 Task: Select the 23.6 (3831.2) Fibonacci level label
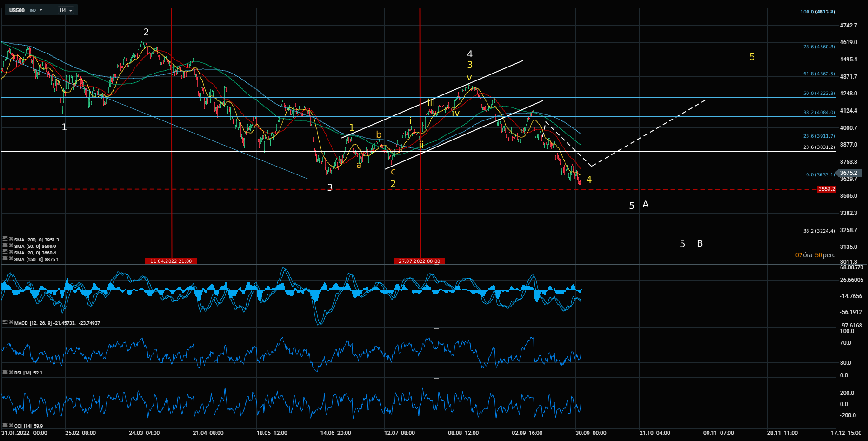coord(819,147)
